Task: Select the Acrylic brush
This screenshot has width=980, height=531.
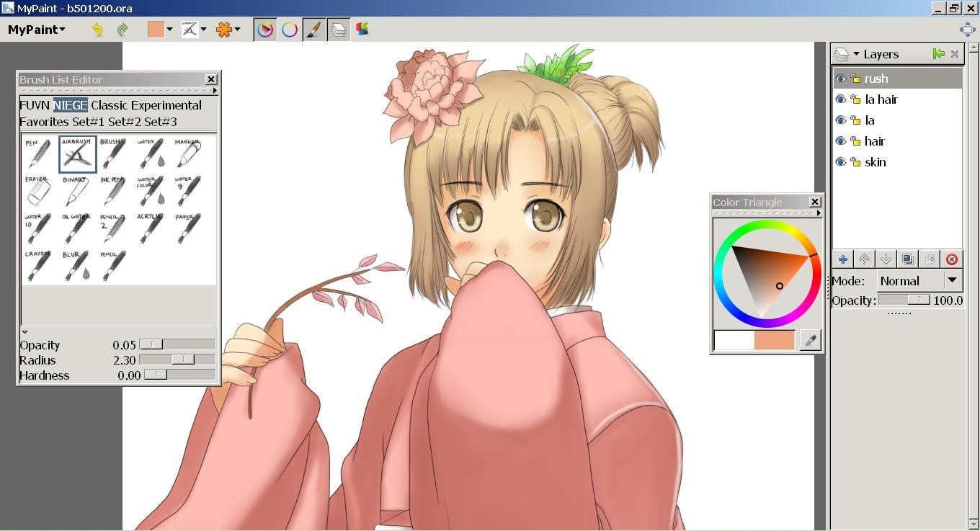Action: tap(151, 228)
